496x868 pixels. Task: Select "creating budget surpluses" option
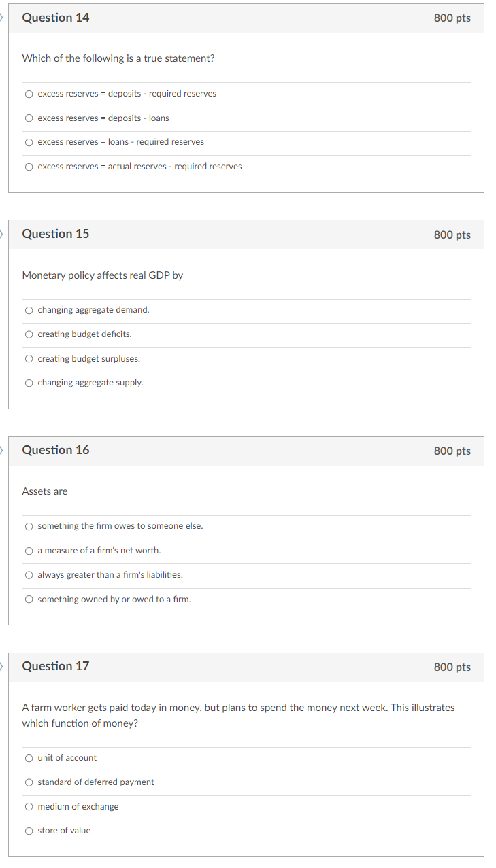tap(29, 359)
